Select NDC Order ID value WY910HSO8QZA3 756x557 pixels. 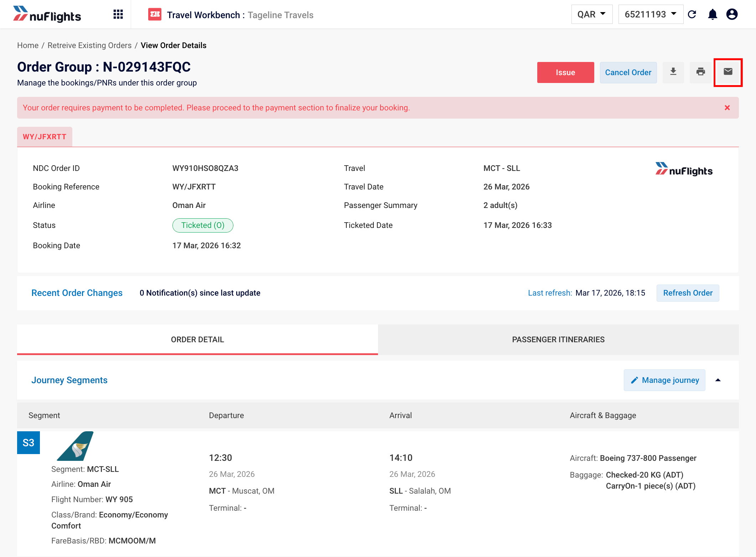205,168
